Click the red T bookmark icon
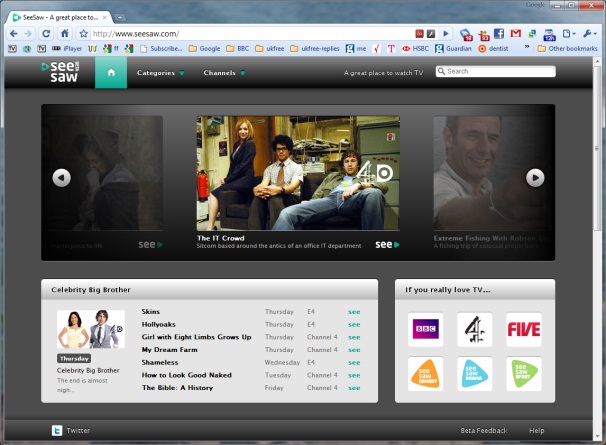Screen dimensions: 606x445 (x=391, y=48)
